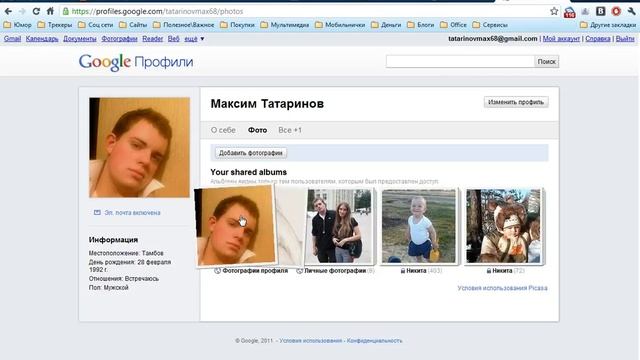The height and width of the screenshot is (360, 640).
Task: Open footer Конфиденциальность link
Action: [374, 340]
